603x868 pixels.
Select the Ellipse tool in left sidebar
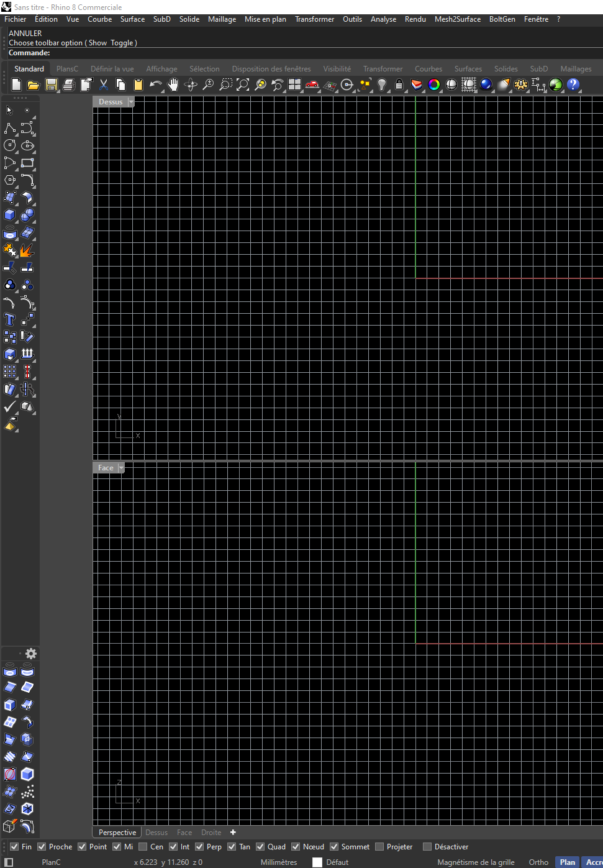27,145
